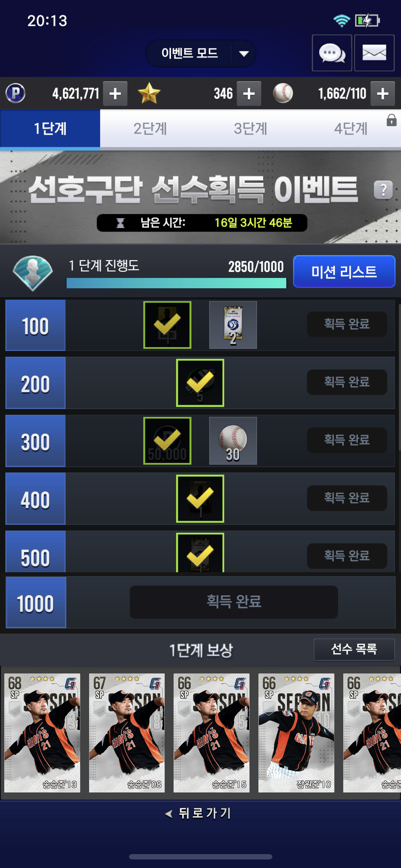Switch to the 3단계 tab
Image resolution: width=401 pixels, height=868 pixels.
tap(250, 129)
